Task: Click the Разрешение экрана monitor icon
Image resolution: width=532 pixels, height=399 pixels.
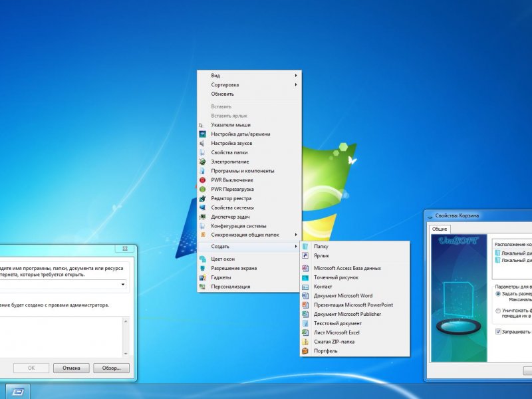Action: point(202,268)
